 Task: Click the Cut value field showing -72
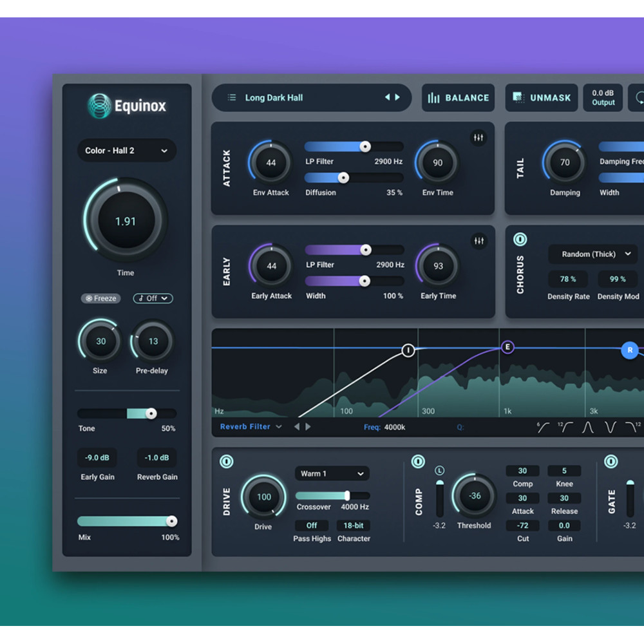[522, 526]
